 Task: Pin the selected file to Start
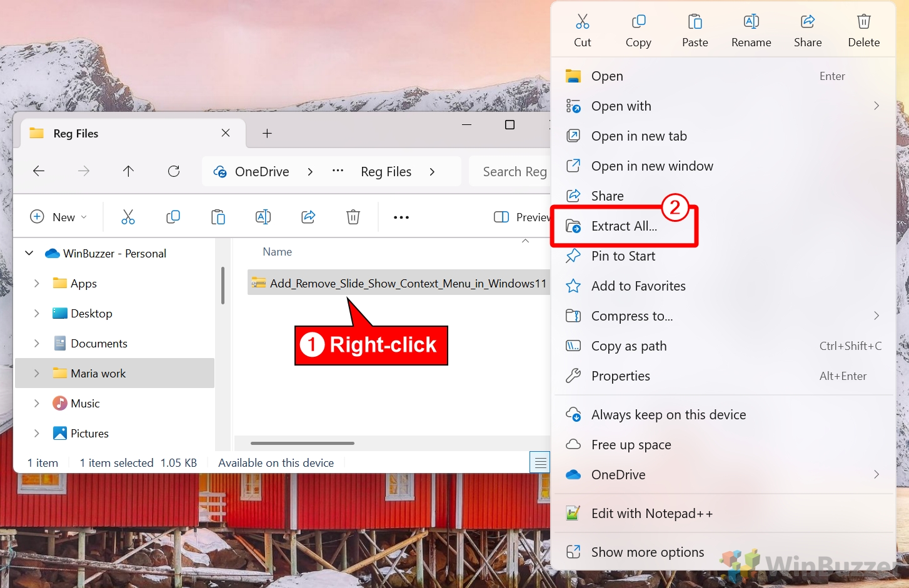coord(623,256)
